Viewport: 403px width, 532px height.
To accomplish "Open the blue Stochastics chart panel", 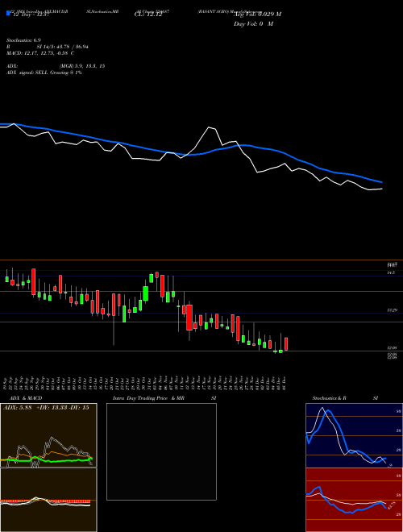I will (x=354, y=435).
